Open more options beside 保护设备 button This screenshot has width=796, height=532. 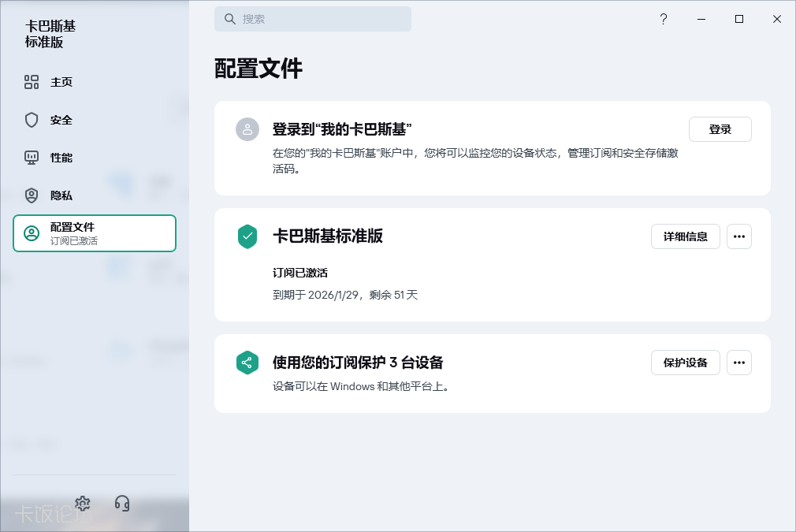(x=738, y=363)
